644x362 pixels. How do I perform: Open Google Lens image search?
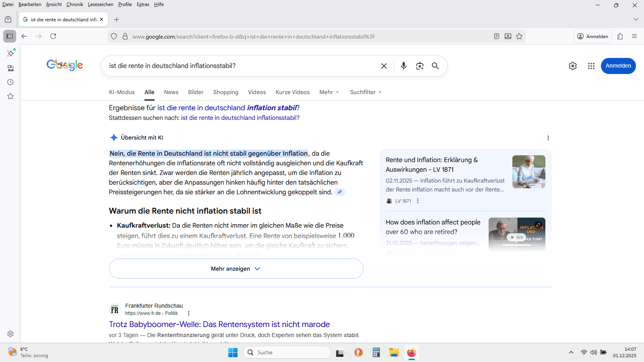419,66
